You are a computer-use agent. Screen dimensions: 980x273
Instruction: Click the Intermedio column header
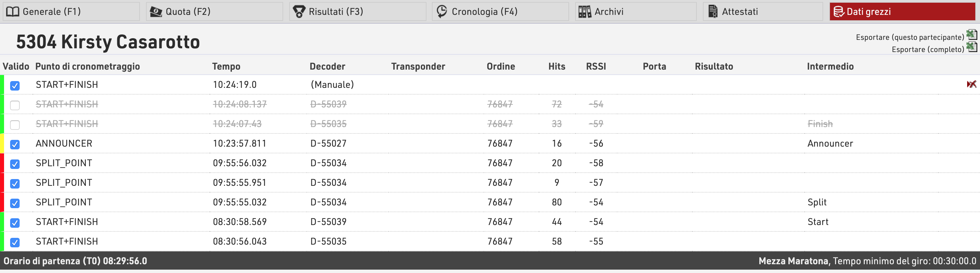[830, 67]
